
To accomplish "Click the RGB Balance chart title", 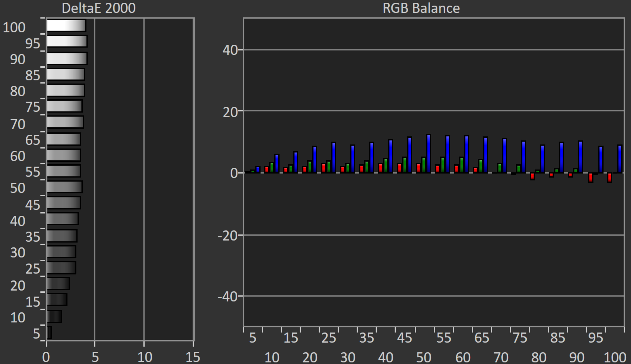I will click(x=421, y=8).
